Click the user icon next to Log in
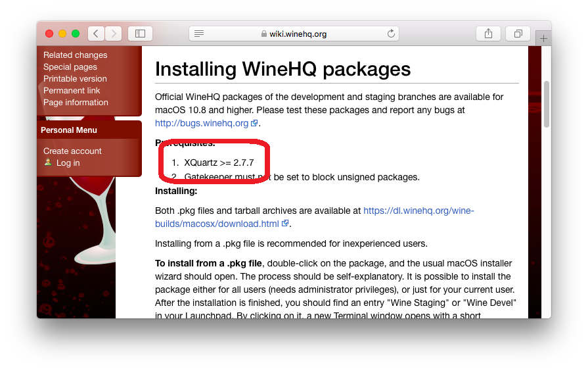 pyautogui.click(x=48, y=162)
